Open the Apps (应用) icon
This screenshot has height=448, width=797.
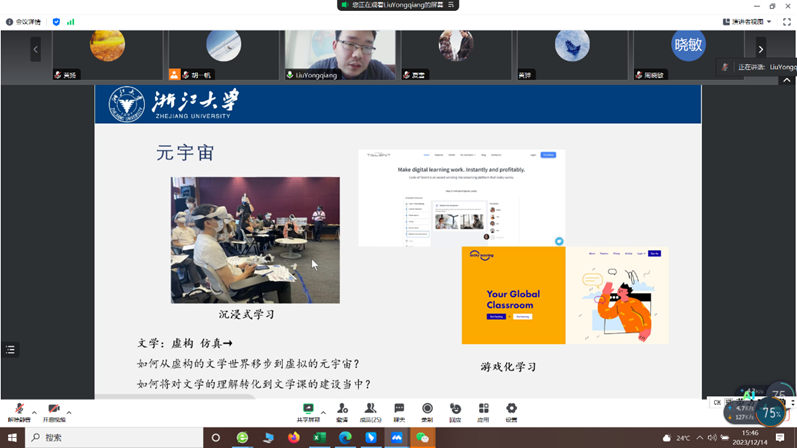tap(483, 410)
